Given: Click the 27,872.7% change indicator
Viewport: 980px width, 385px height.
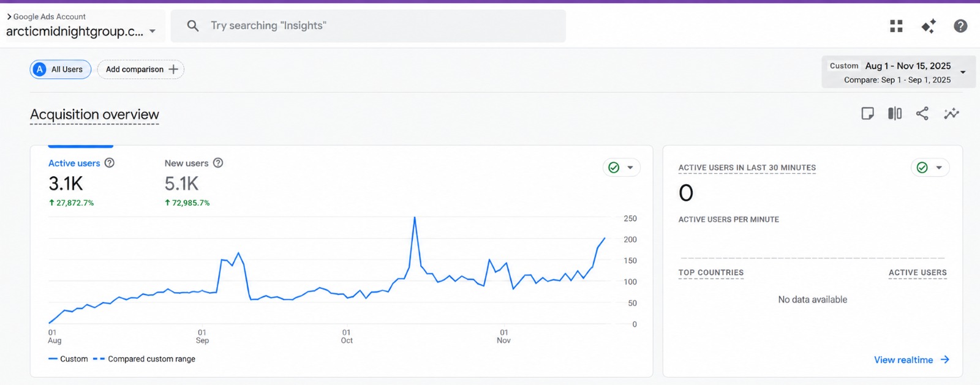Looking at the screenshot, I should (71, 203).
